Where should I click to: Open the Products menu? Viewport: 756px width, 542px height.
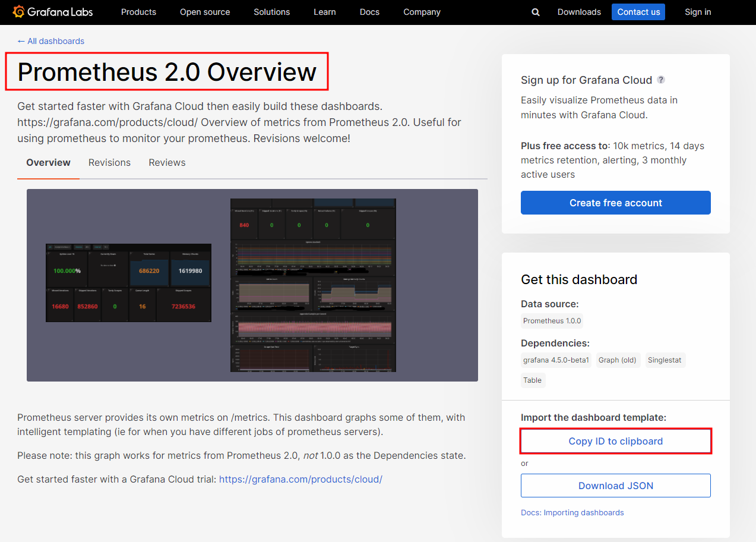point(138,12)
